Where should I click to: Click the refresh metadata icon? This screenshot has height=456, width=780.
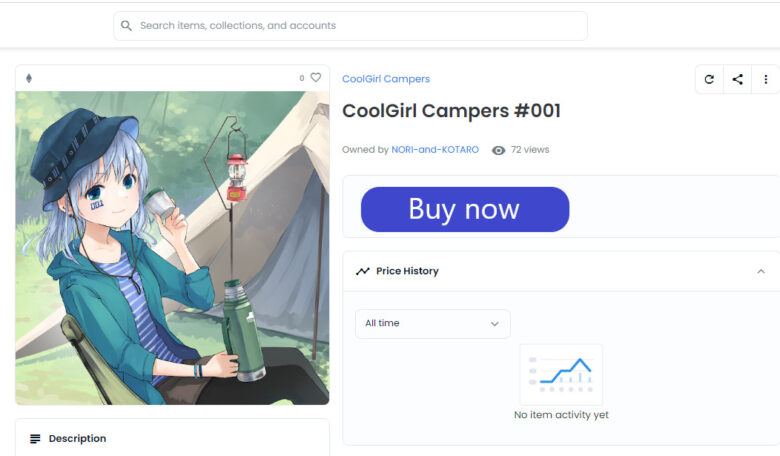pyautogui.click(x=709, y=79)
